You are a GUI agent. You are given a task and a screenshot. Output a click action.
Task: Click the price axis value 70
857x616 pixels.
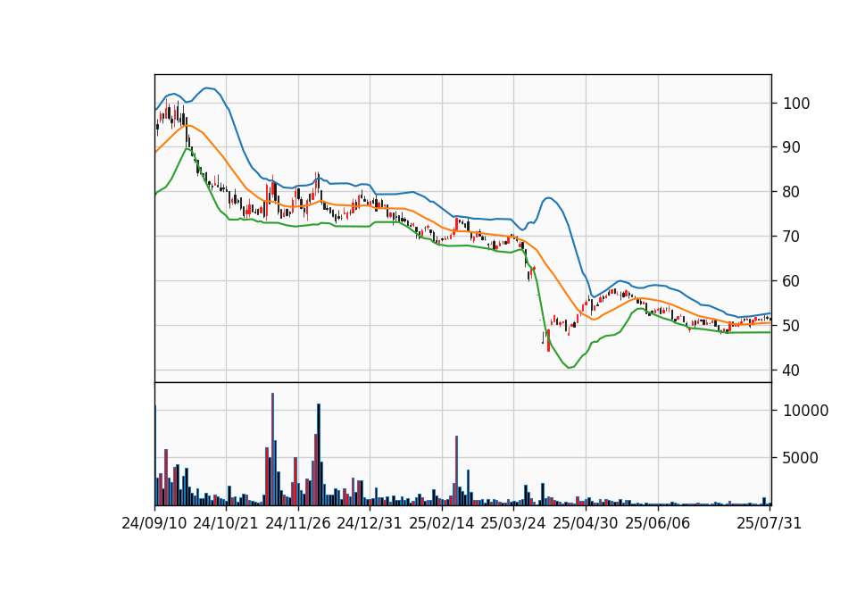[792, 237]
